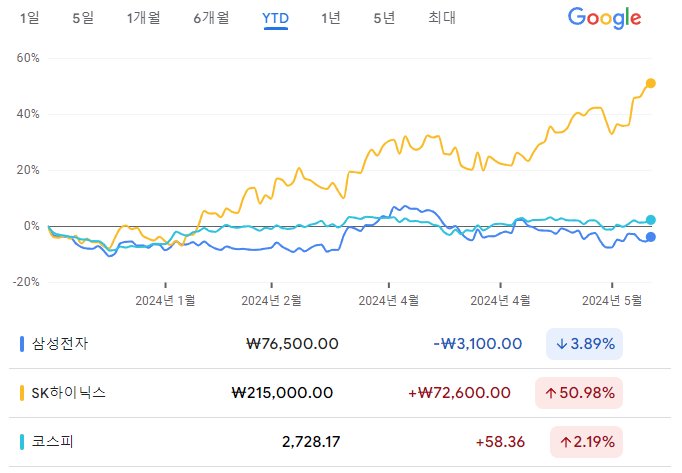Image resolution: width=682 pixels, height=473 pixels.
Task: Click the 2,728.17 index value
Action: [311, 442]
